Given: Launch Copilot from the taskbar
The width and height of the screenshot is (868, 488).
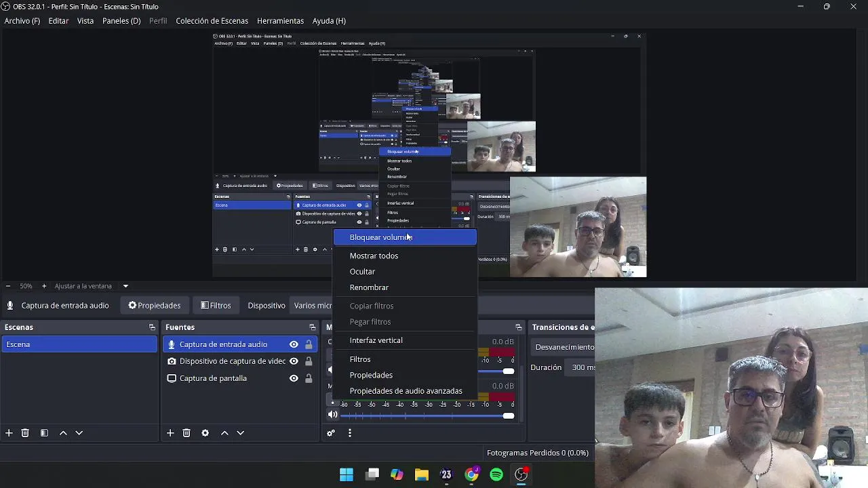Looking at the screenshot, I should coord(397,474).
